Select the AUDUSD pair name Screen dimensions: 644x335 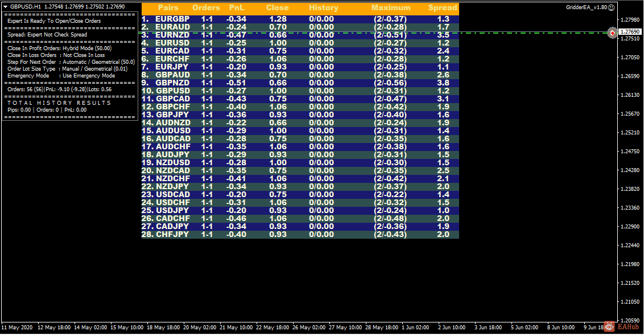[x=174, y=130]
